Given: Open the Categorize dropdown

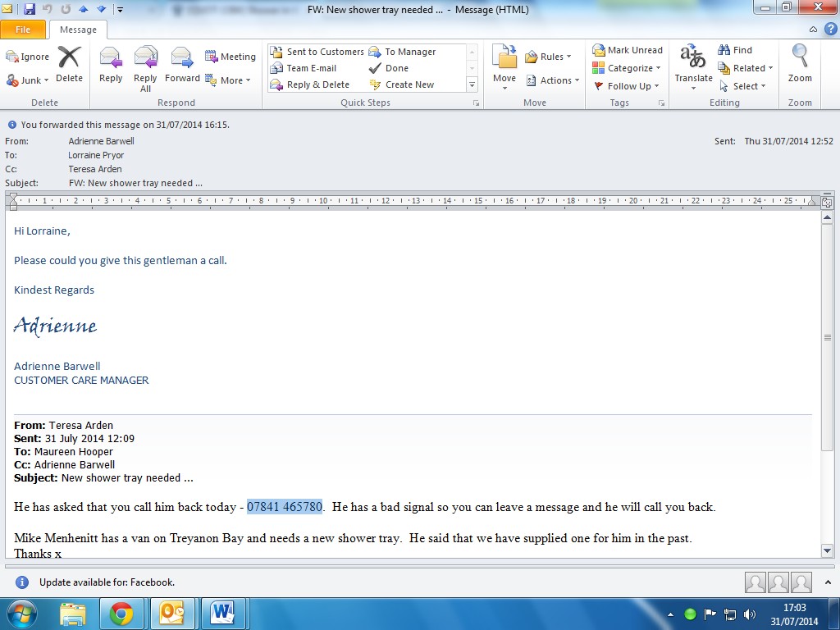Looking at the screenshot, I should pyautogui.click(x=626, y=68).
